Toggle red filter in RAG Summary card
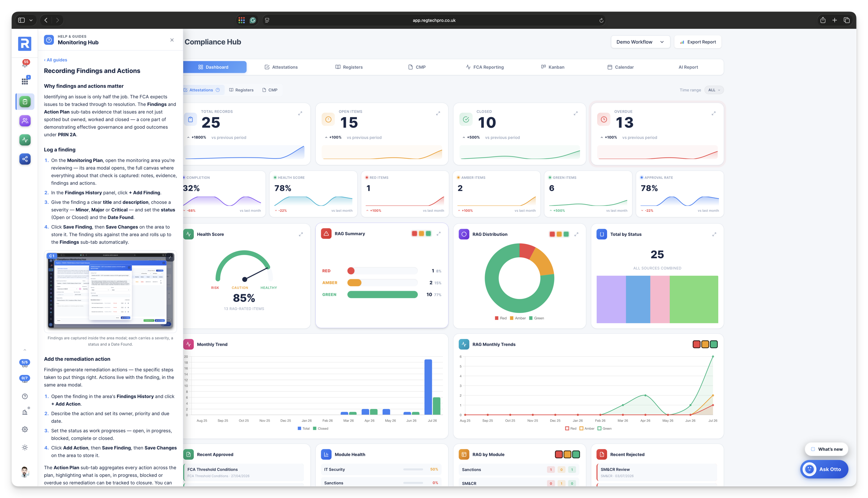The height and width of the screenshot is (498, 868). (x=414, y=234)
